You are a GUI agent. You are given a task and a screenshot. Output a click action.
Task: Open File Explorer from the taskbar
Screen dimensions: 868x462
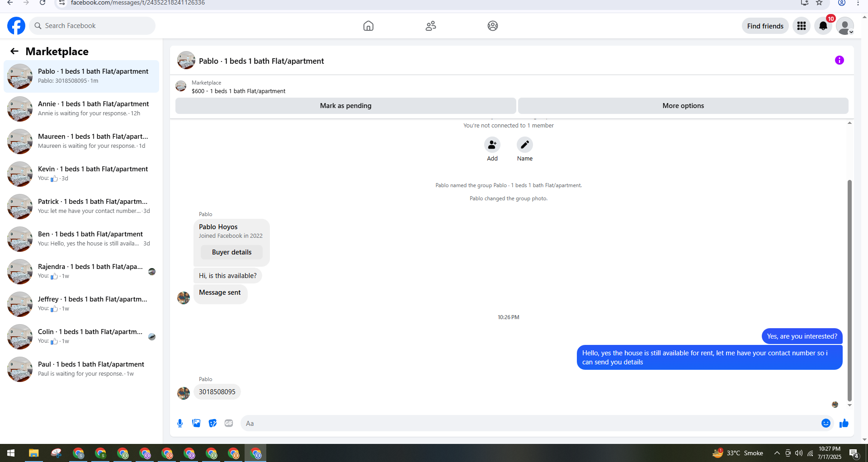[34, 453]
